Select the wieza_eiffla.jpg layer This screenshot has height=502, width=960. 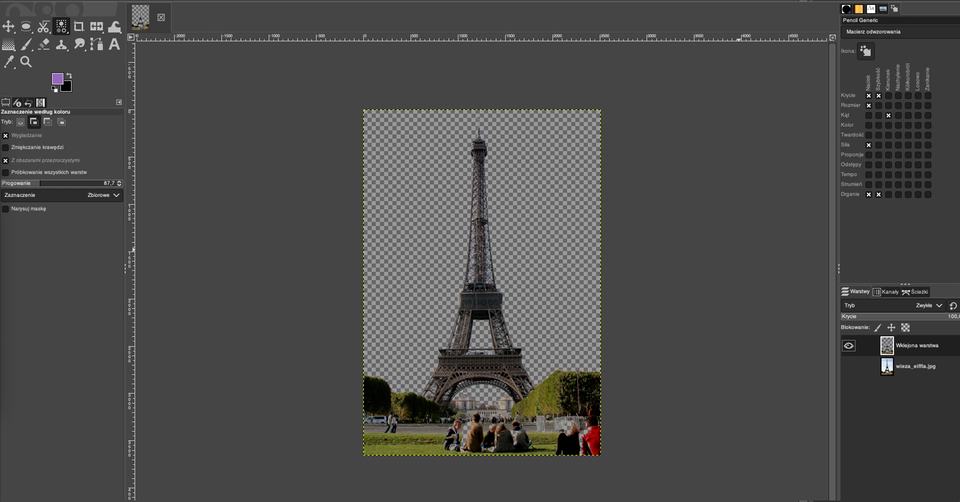coord(915,366)
